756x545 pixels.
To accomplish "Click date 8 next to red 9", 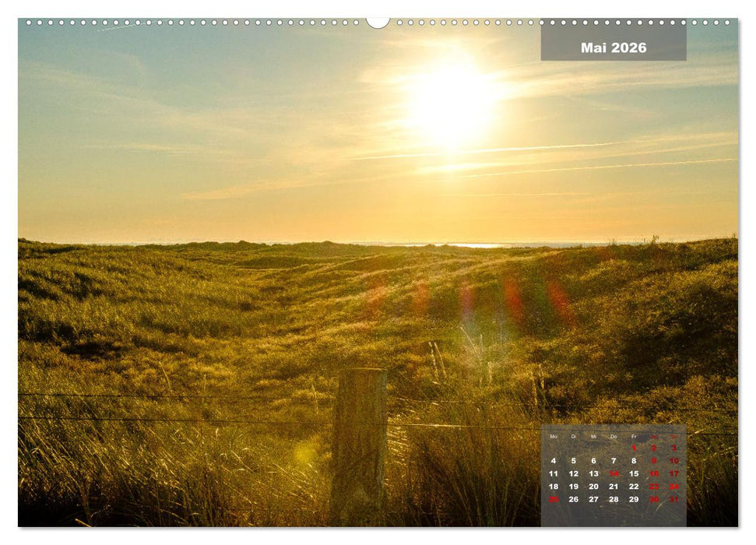I will 633,460.
